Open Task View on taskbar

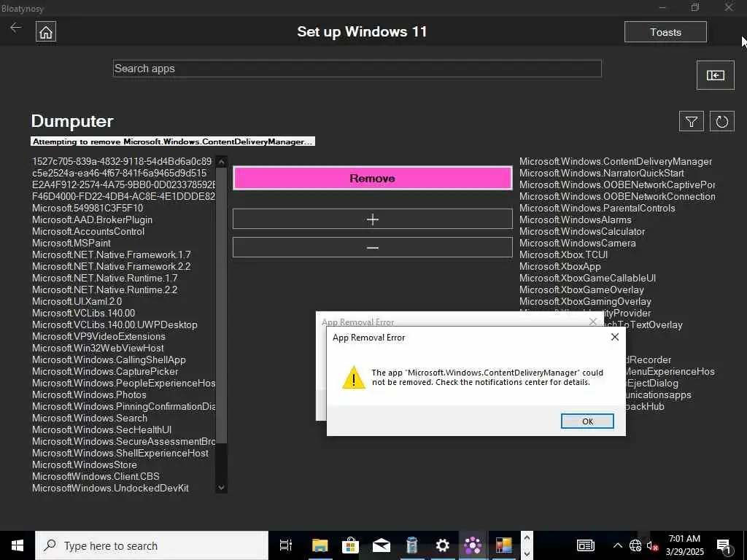coord(286,545)
